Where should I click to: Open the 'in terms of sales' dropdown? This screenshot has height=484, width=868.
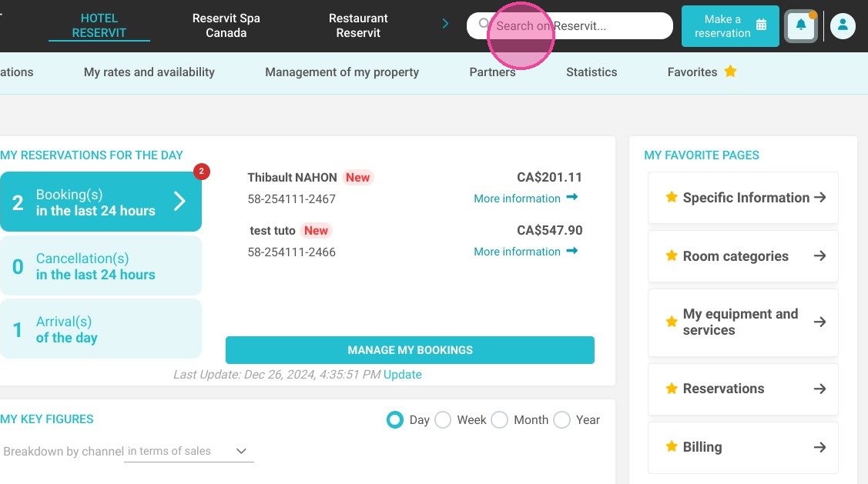pyautogui.click(x=189, y=452)
